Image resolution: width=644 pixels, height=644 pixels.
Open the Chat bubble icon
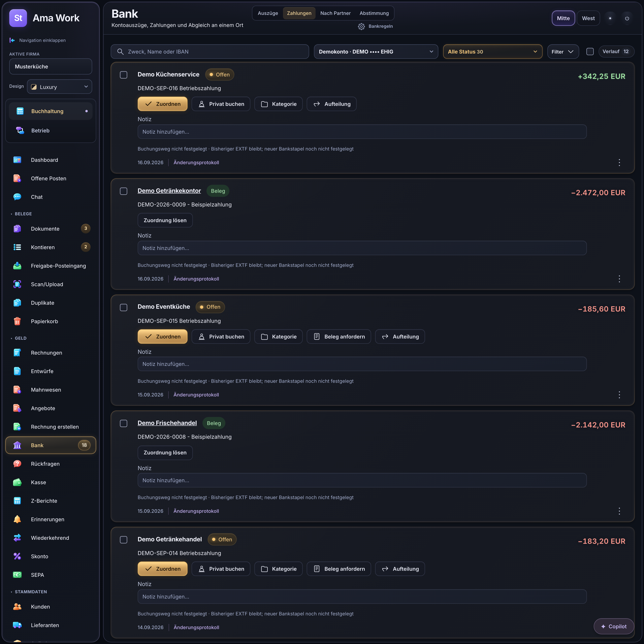tap(17, 197)
